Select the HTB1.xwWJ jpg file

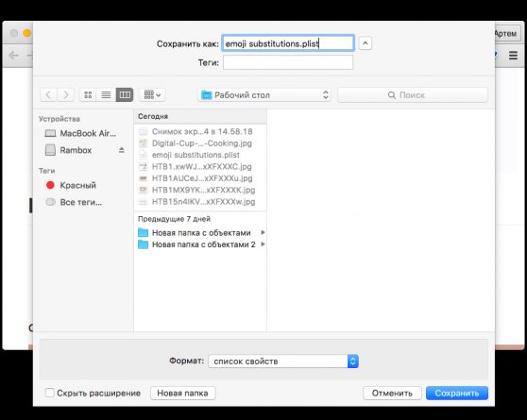tap(200, 167)
